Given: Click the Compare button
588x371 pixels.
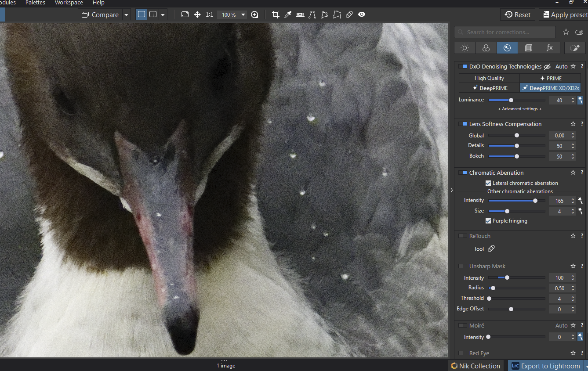Looking at the screenshot, I should click(100, 14).
